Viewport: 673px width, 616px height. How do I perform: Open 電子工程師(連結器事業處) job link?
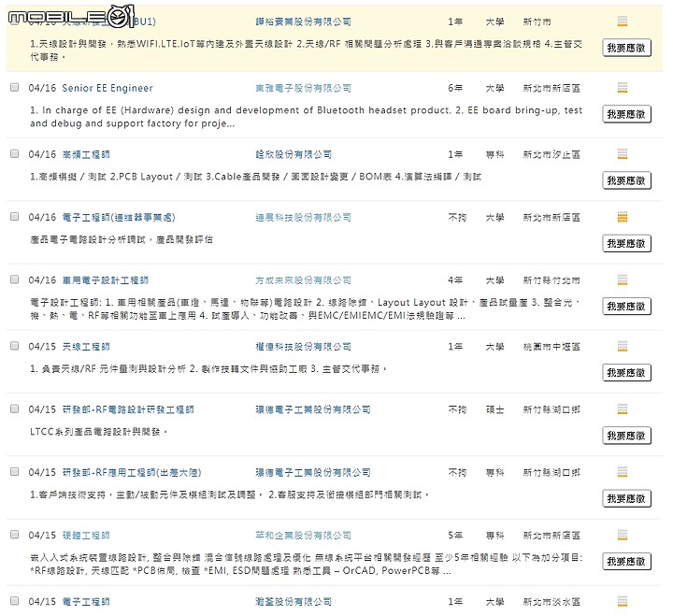119,217
